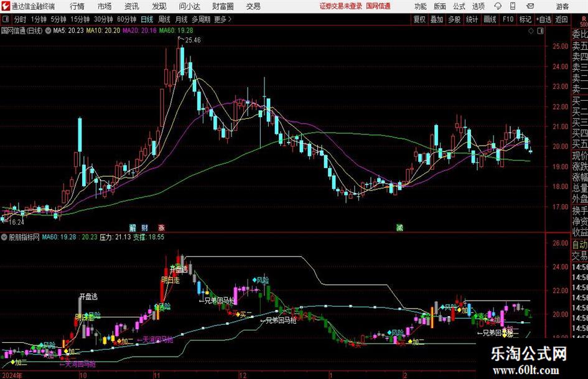Click the 涨 marker icon below the chart
The height and width of the screenshot is (379, 588).
(161, 227)
